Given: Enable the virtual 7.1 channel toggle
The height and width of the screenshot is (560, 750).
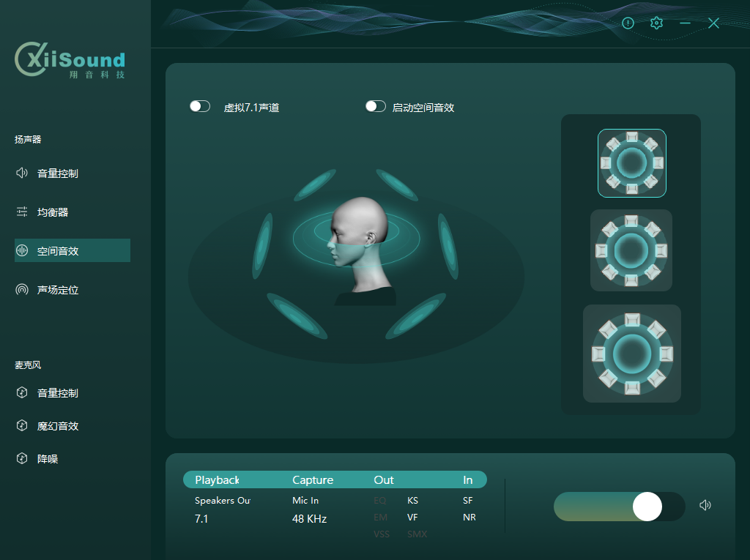Looking at the screenshot, I should (200, 107).
